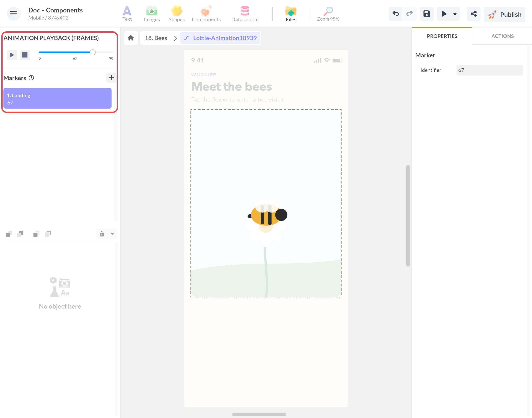The height and width of the screenshot is (418, 532).
Task: Select the 1. Landing marker
Action: [x=57, y=98]
